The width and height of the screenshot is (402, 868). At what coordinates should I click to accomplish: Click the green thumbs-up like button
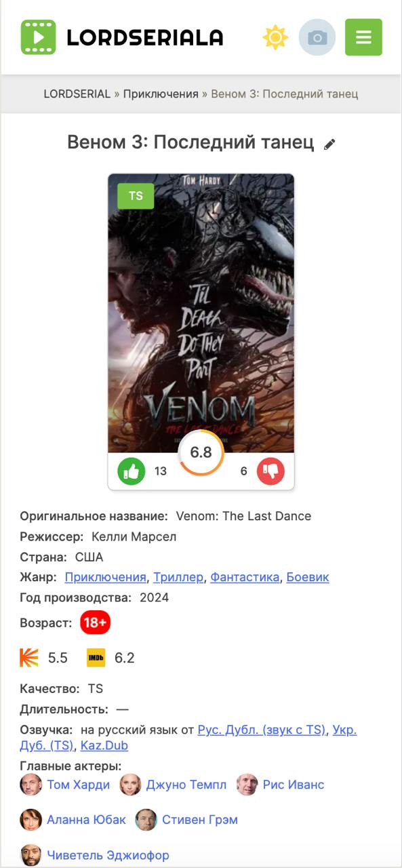coord(132,471)
